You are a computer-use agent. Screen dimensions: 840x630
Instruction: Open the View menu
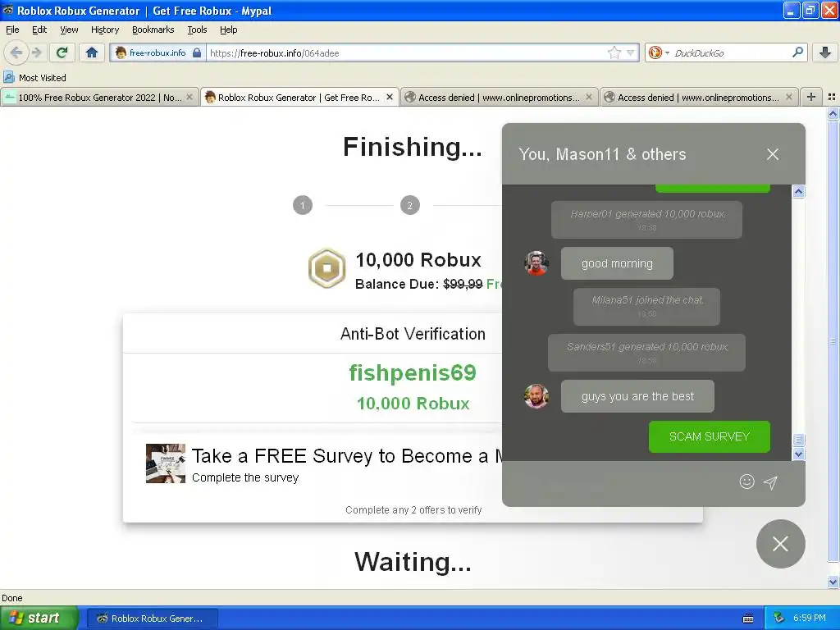coord(69,30)
